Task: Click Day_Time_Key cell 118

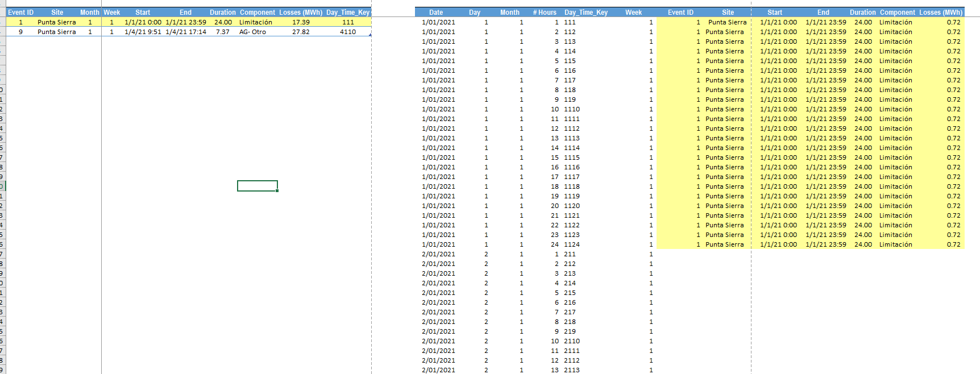Action: point(570,90)
